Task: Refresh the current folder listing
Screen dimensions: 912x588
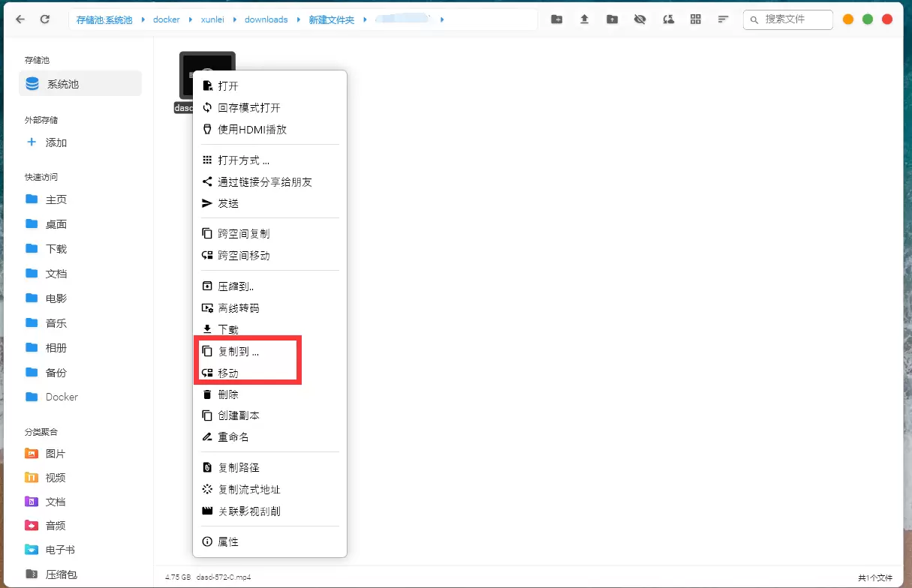Action: coord(45,19)
